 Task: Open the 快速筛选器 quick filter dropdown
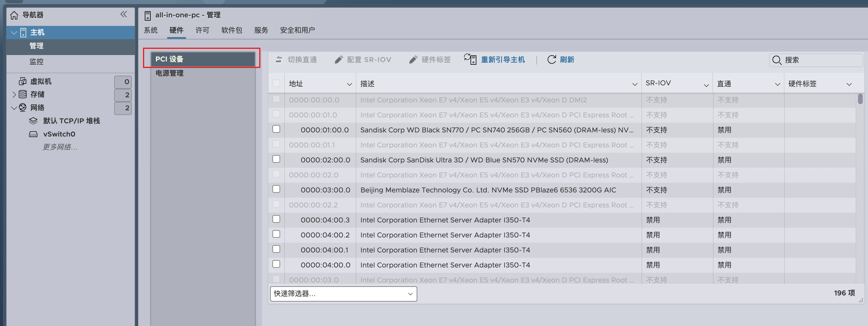coord(343,294)
